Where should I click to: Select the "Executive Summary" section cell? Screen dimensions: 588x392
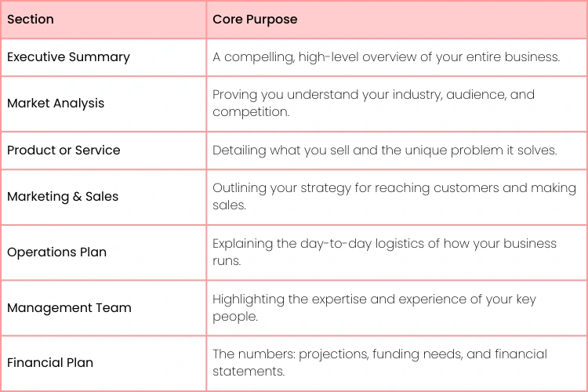(68, 57)
